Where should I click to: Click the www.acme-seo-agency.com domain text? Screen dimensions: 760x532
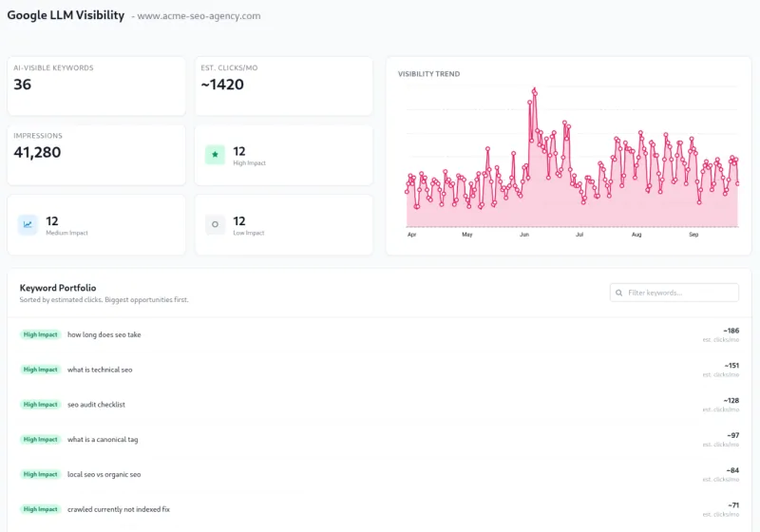tap(199, 16)
